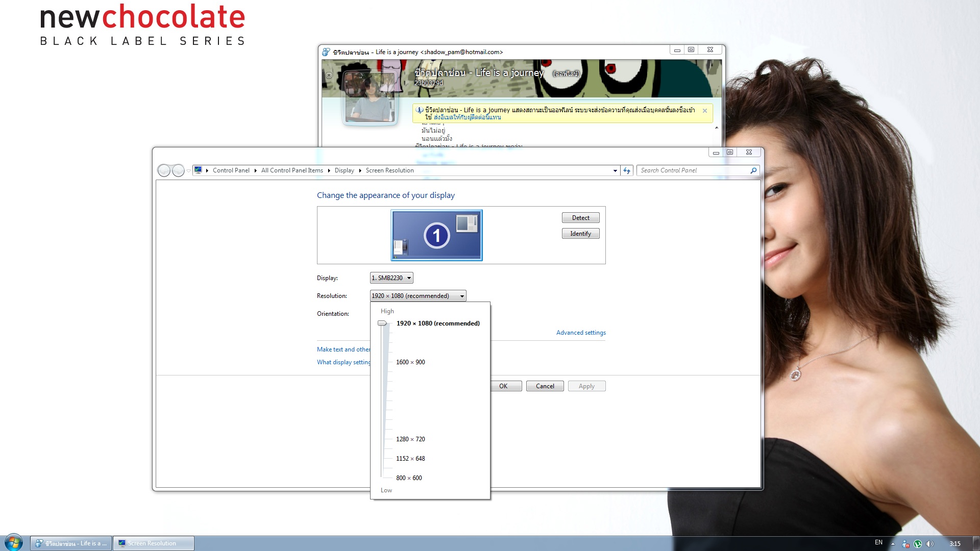980x551 pixels.
Task: Click the resolution slider handle
Action: point(382,323)
